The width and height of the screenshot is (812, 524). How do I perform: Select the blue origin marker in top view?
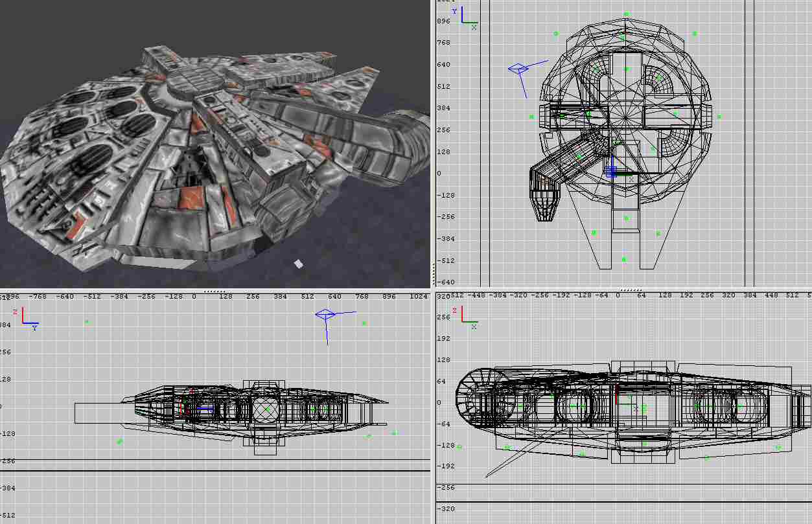pos(611,172)
